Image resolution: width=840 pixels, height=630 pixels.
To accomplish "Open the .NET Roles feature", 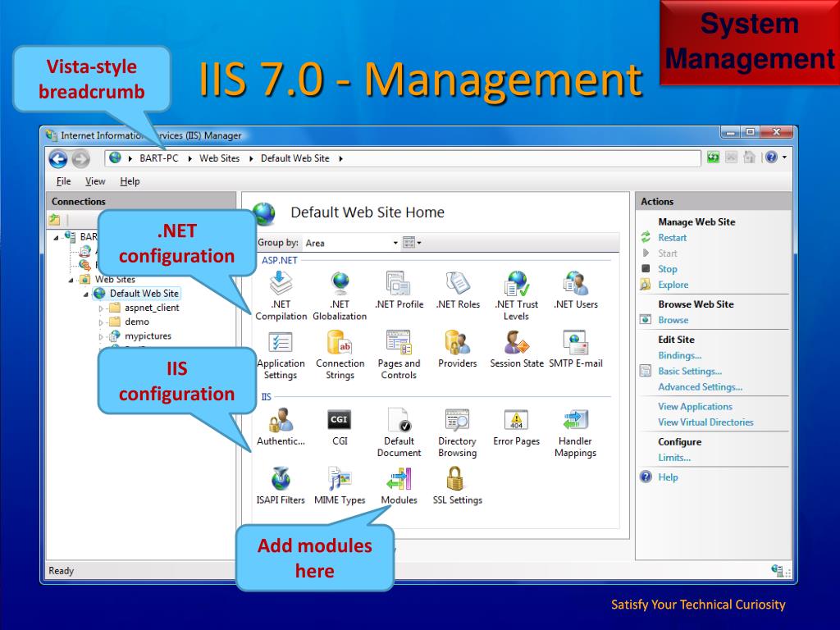I will pyautogui.click(x=458, y=290).
